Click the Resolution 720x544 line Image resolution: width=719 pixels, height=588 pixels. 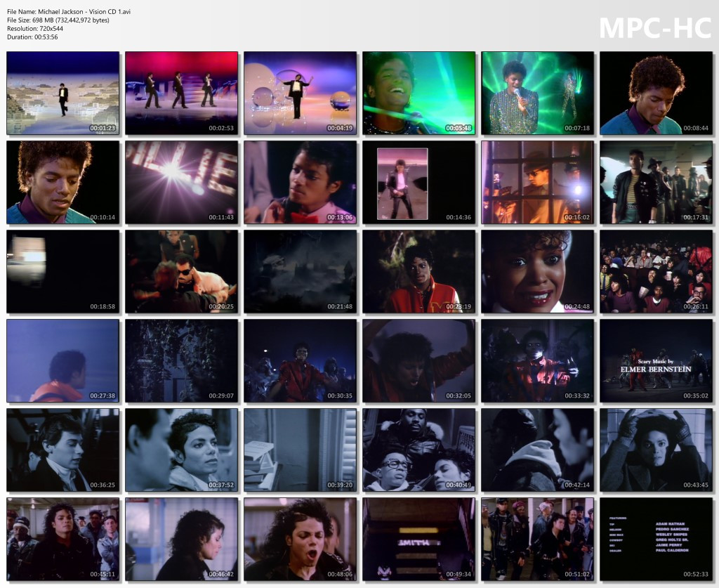35,28
